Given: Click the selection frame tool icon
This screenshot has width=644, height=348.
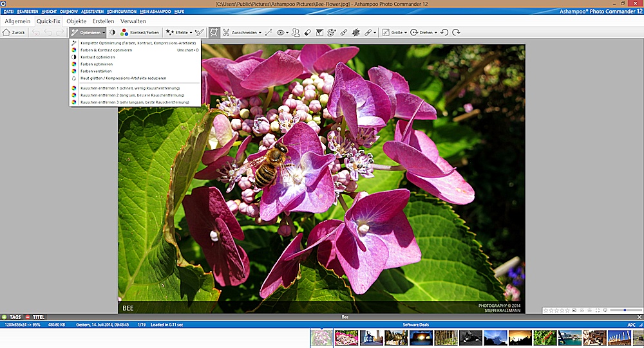Looking at the screenshot, I should [214, 32].
